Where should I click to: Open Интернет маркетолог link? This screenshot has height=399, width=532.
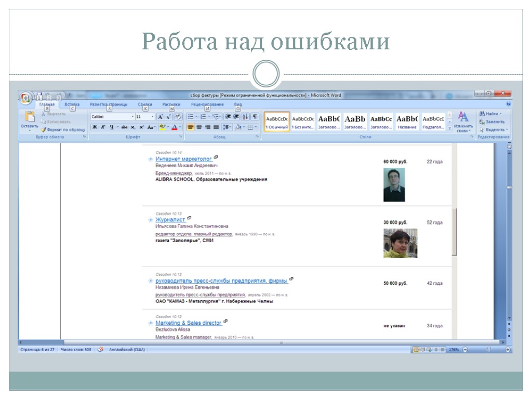(183, 159)
